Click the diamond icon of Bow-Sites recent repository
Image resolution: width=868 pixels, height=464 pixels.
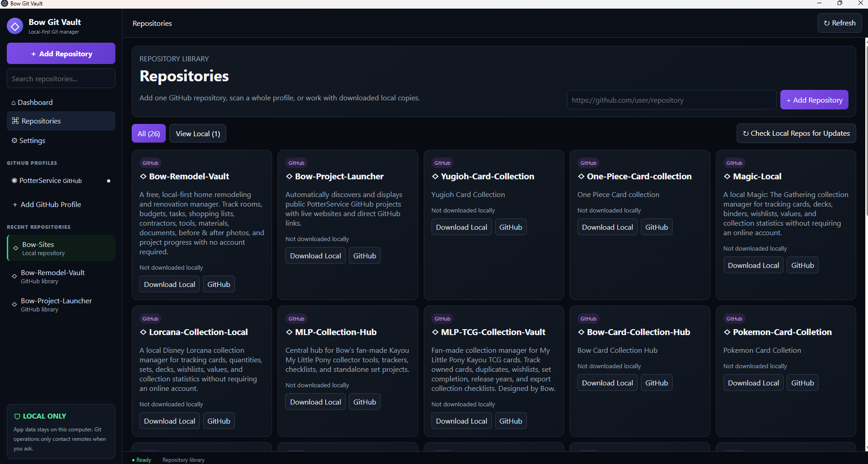click(16, 248)
